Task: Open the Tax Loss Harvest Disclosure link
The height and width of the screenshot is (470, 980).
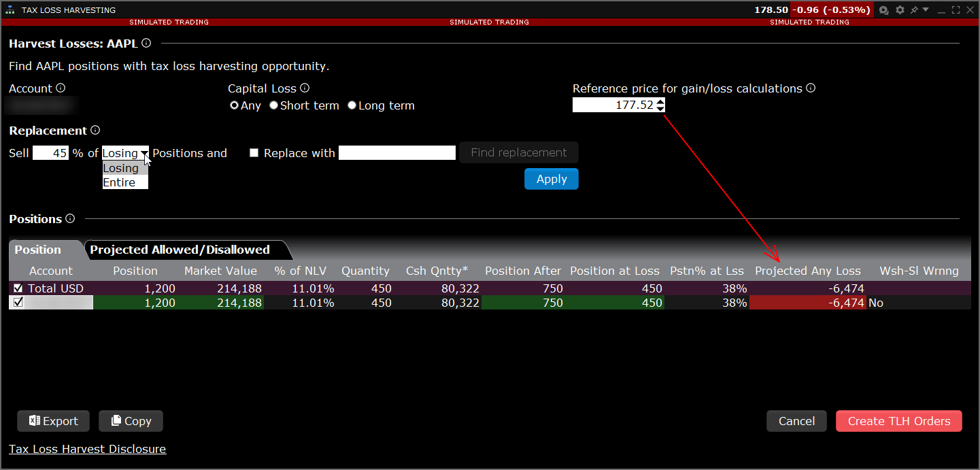Action: click(87, 449)
